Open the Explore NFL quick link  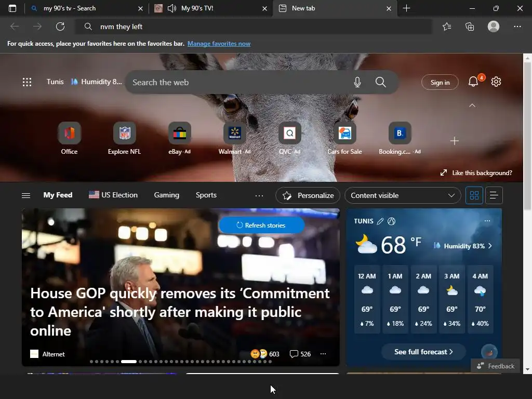tap(124, 138)
